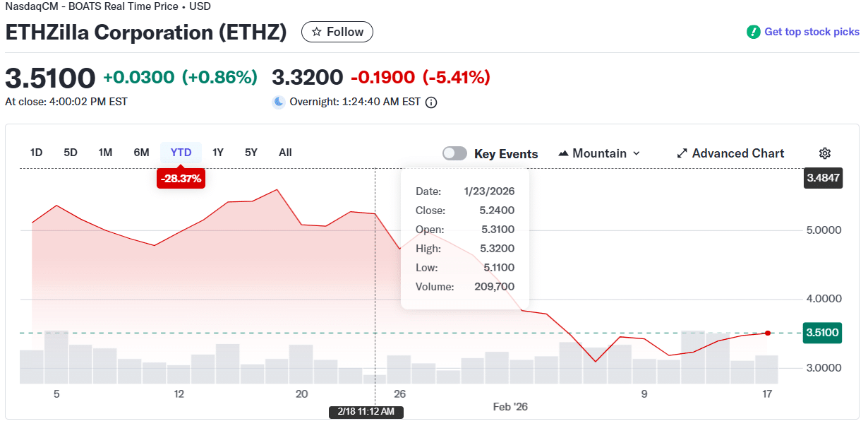Click the current price 3.5100 marker dot

(768, 333)
